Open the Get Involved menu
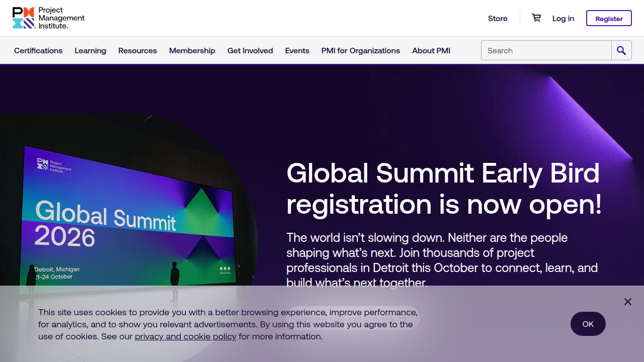 click(250, 50)
